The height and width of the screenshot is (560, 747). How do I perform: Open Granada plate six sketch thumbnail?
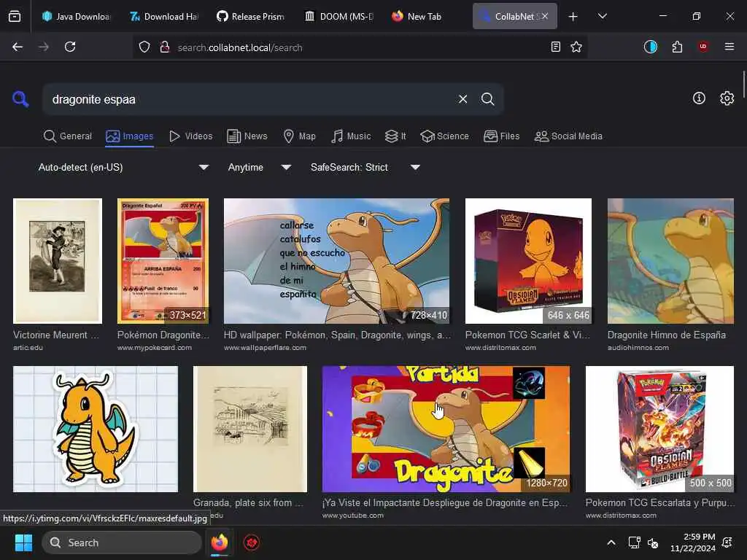[250, 429]
